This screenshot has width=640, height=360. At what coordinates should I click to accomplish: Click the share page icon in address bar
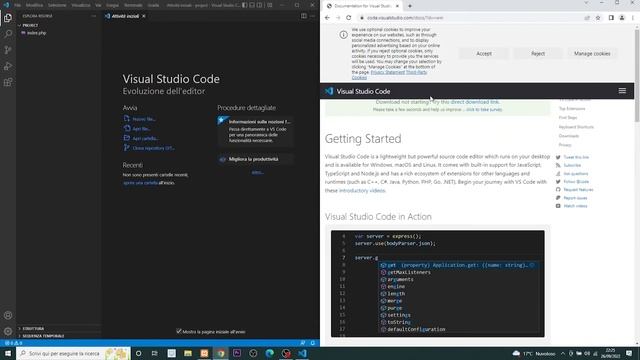click(x=587, y=18)
